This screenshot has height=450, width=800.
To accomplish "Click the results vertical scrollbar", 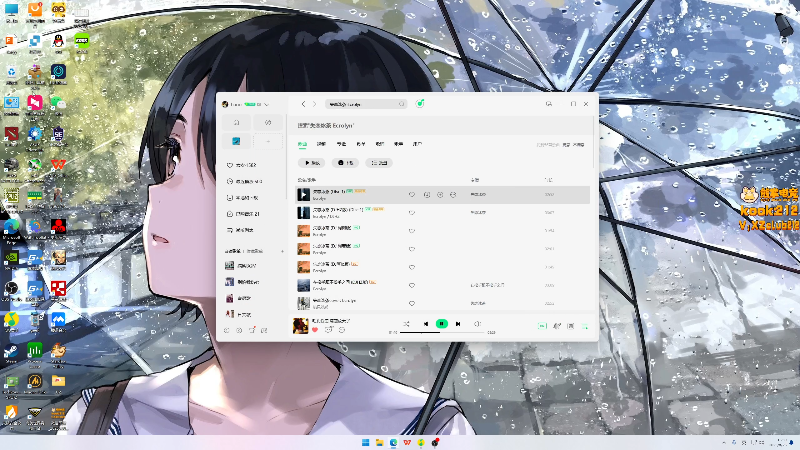I will pyautogui.click(x=593, y=143).
